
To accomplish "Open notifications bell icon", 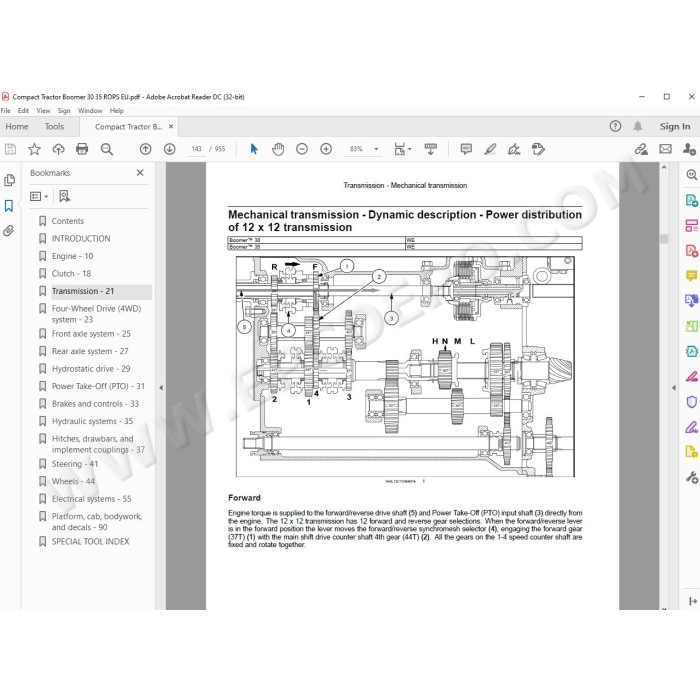I will click(638, 126).
